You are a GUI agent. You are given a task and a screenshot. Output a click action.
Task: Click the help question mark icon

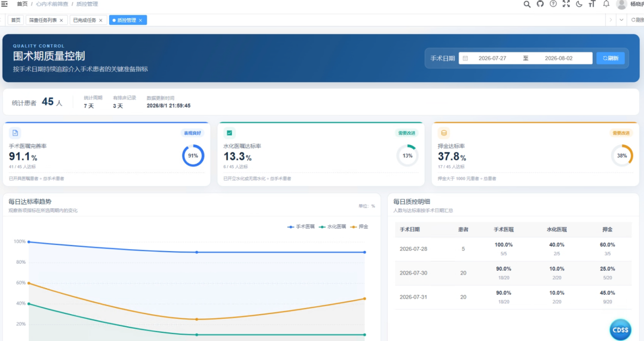(x=553, y=4)
